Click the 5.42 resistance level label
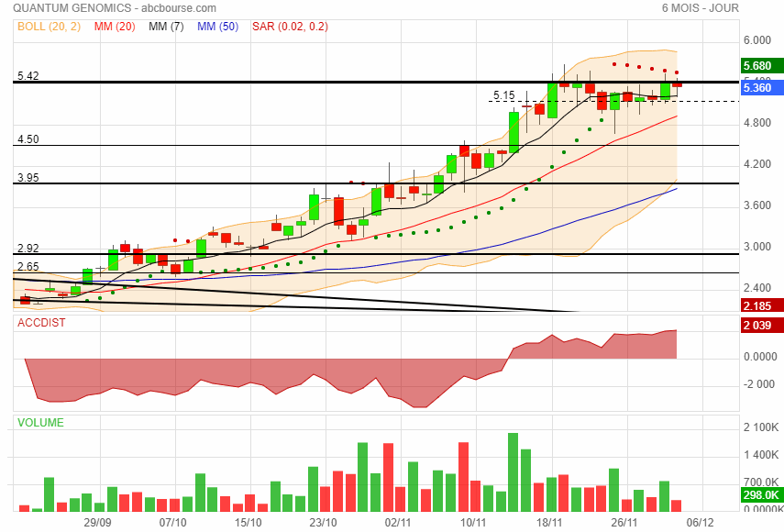 click(x=28, y=75)
